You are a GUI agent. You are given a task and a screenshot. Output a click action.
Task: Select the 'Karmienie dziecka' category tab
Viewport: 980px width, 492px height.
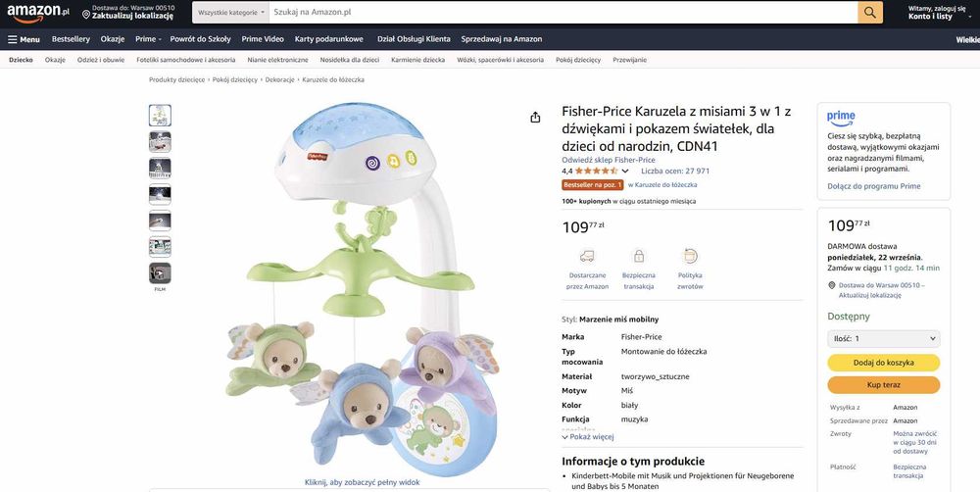pos(417,60)
